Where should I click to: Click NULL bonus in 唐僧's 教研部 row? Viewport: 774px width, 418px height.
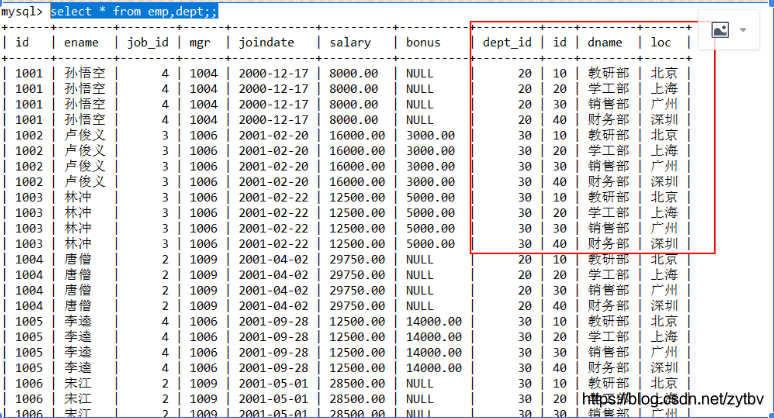[420, 259]
